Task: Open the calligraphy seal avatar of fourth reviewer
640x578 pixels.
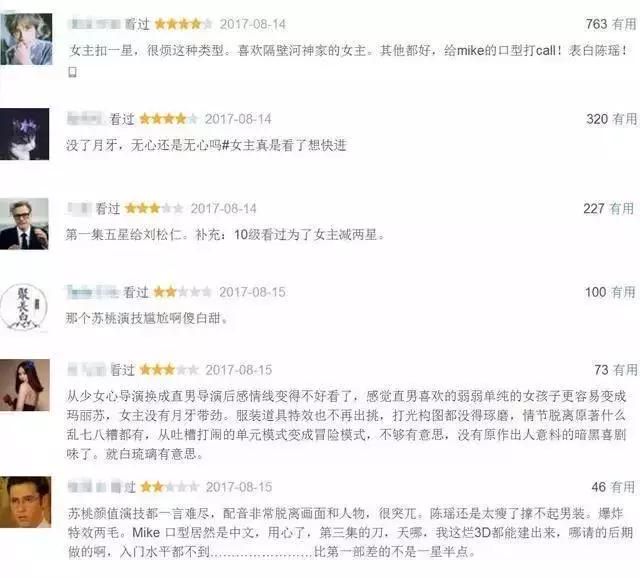Action: [x=24, y=307]
